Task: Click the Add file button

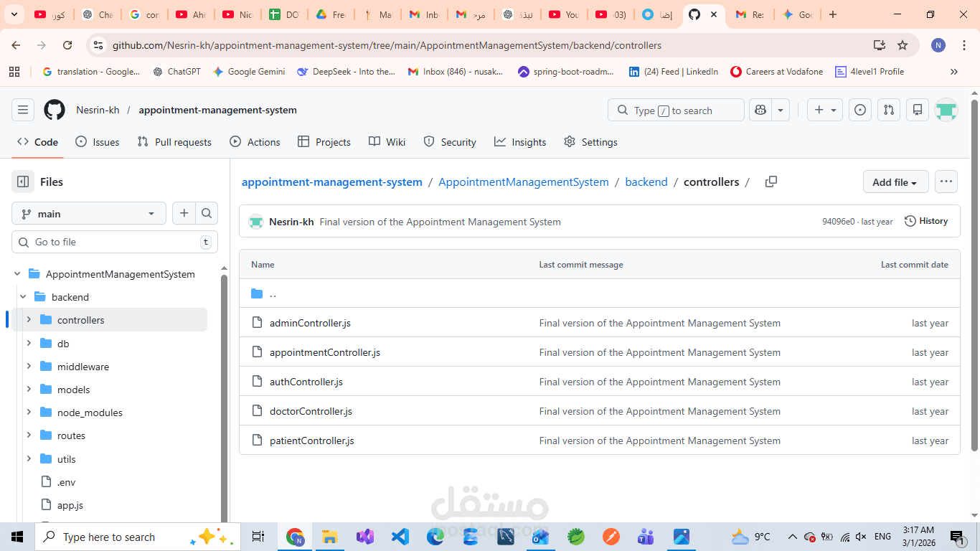Action: [895, 182]
